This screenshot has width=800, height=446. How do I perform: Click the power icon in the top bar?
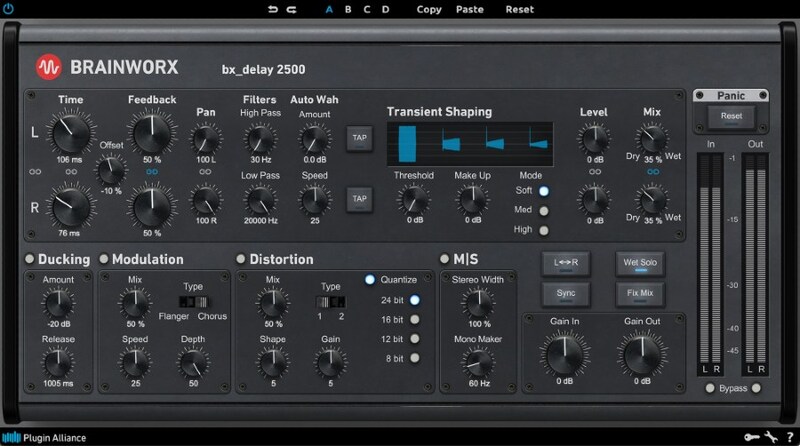tap(11, 9)
